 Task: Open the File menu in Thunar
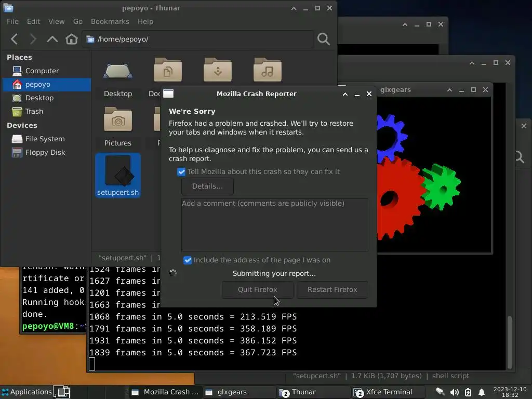coord(12,21)
